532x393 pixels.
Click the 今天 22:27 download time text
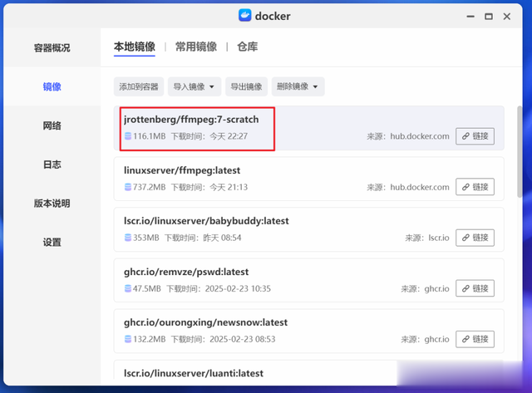coord(229,136)
